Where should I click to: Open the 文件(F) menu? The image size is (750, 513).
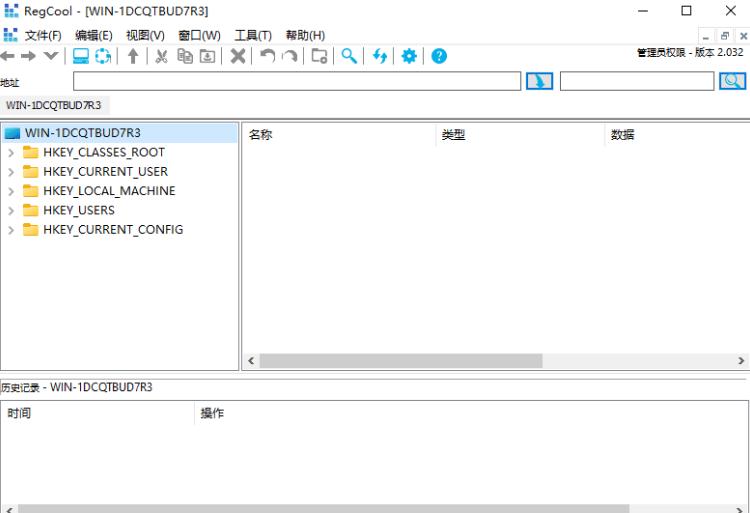tap(43, 35)
